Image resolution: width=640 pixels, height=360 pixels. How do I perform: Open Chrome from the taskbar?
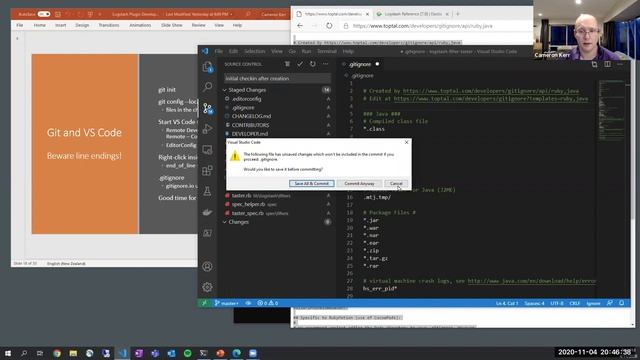pyautogui.click(x=57, y=353)
